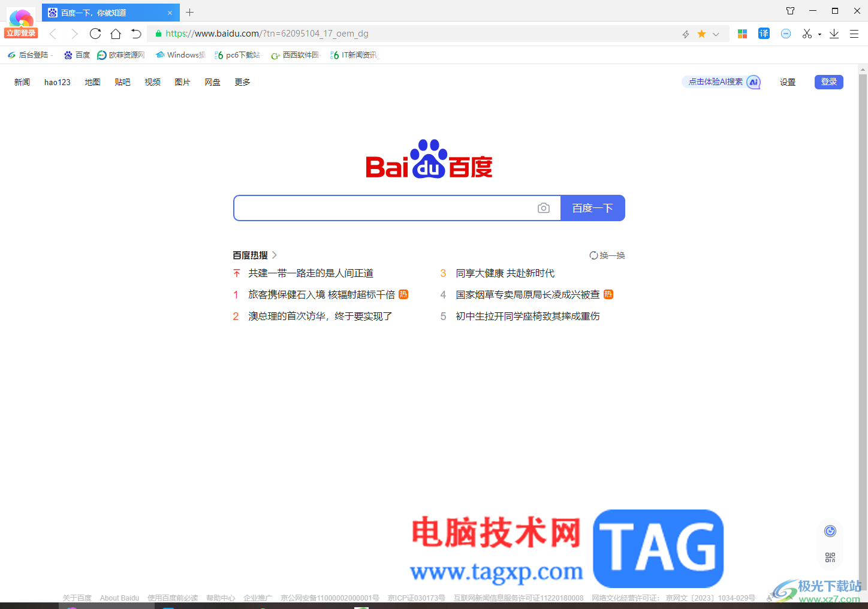Open 初中生拉开同学座椅致其摔成重伤
The image size is (868, 609).
tap(528, 316)
